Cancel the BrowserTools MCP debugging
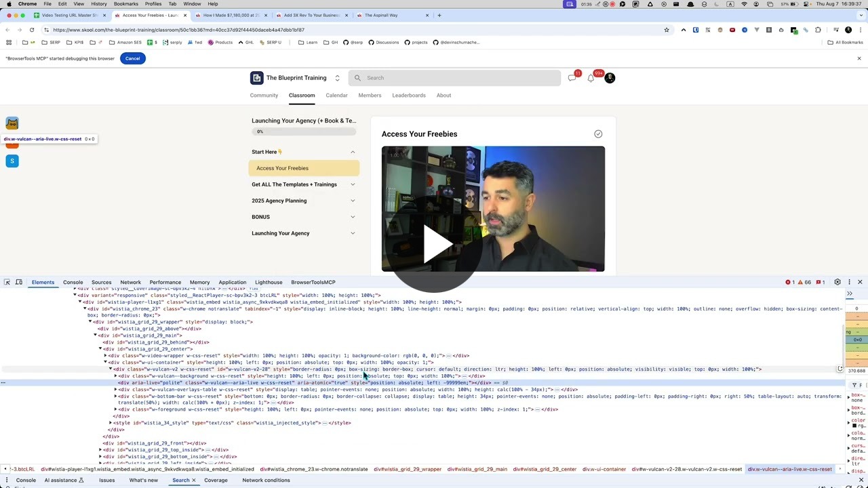Viewport: 868px width, 488px height. (132, 58)
